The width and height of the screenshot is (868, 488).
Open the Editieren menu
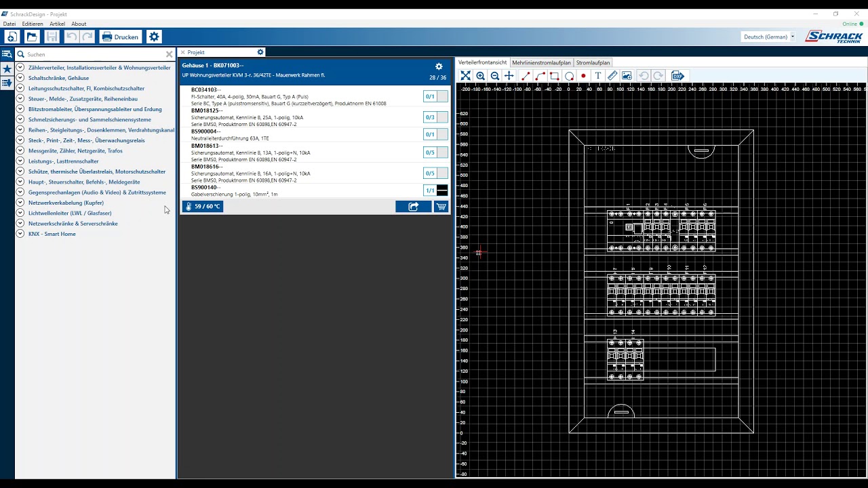tap(33, 24)
